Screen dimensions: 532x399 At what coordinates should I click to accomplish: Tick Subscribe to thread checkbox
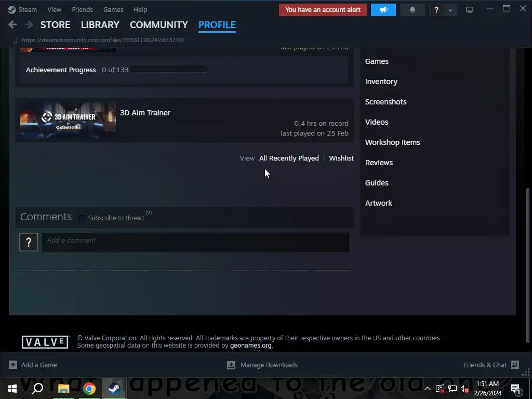pos(82,218)
